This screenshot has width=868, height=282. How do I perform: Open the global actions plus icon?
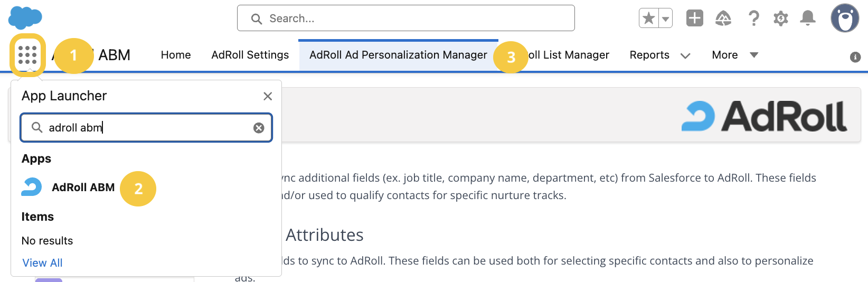click(694, 18)
